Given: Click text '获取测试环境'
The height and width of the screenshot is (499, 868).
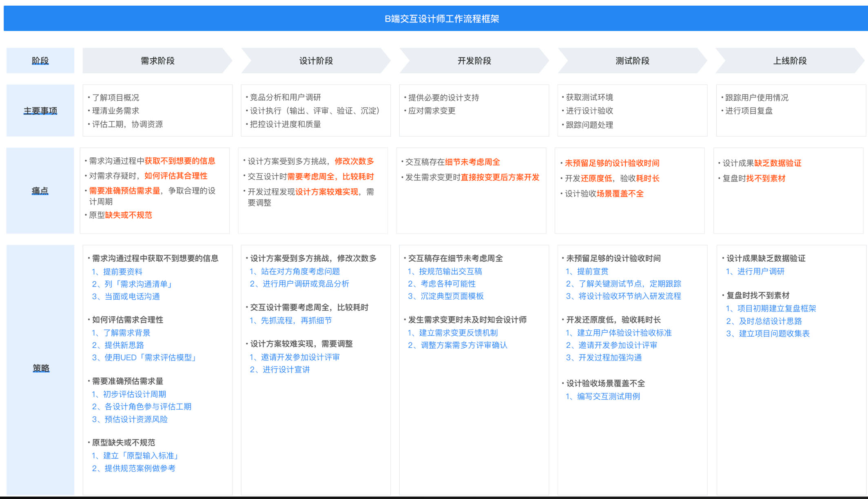Looking at the screenshot, I should pyautogui.click(x=590, y=97).
